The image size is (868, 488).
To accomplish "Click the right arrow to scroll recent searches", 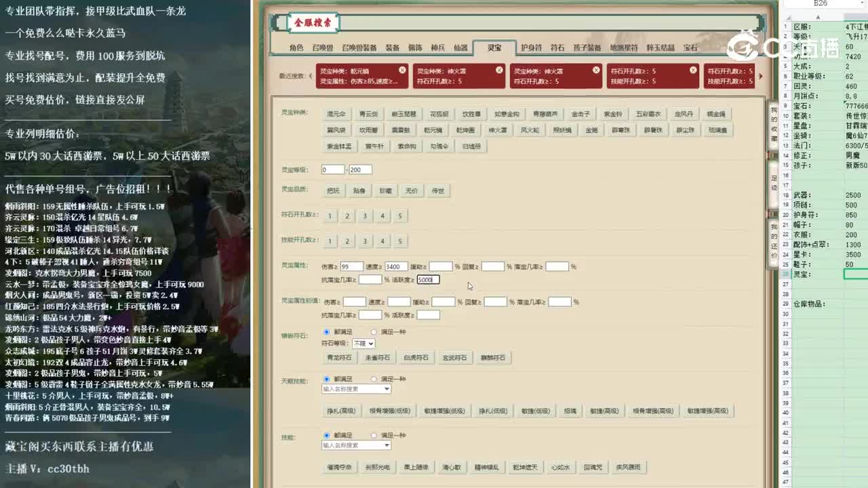I will [x=760, y=77].
